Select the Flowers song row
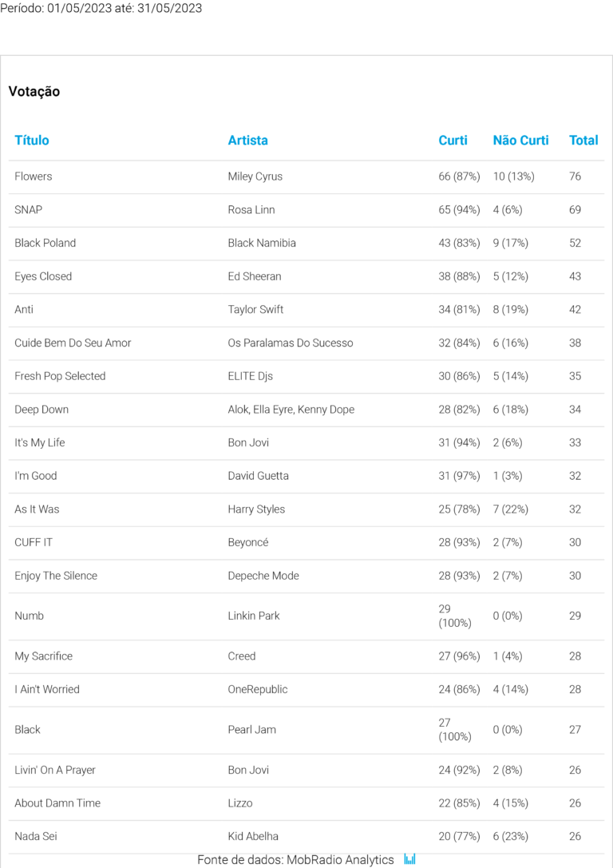 coord(34,176)
